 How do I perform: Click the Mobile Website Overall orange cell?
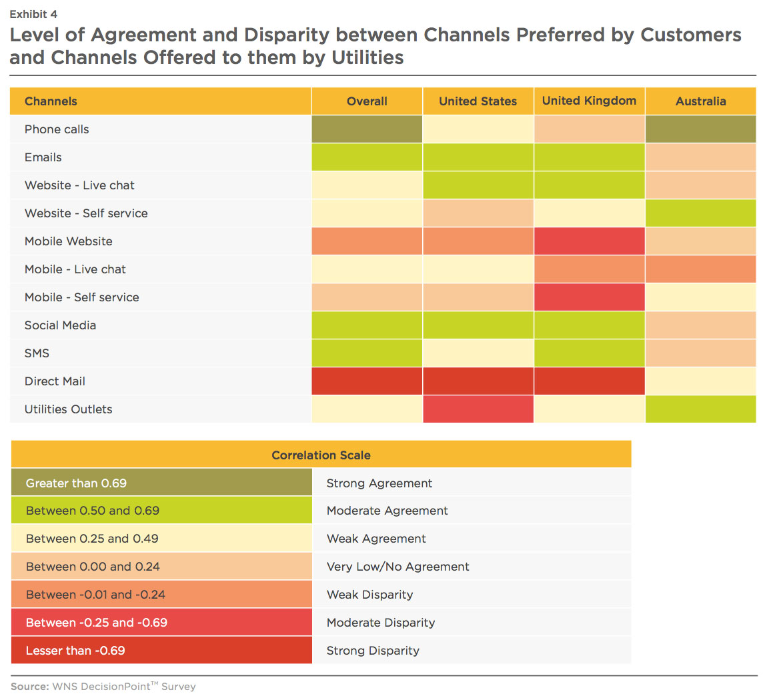(x=367, y=241)
